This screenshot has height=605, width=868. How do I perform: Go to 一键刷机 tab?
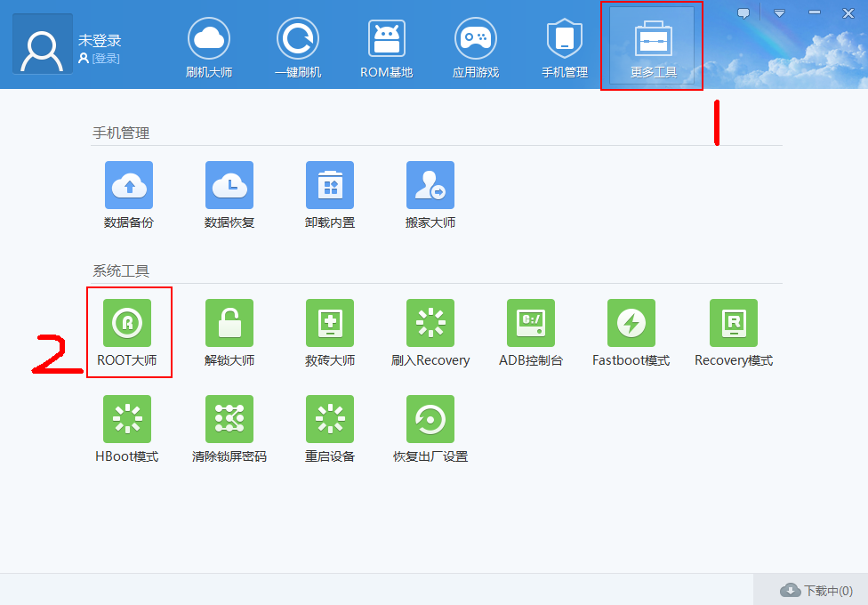(x=298, y=48)
